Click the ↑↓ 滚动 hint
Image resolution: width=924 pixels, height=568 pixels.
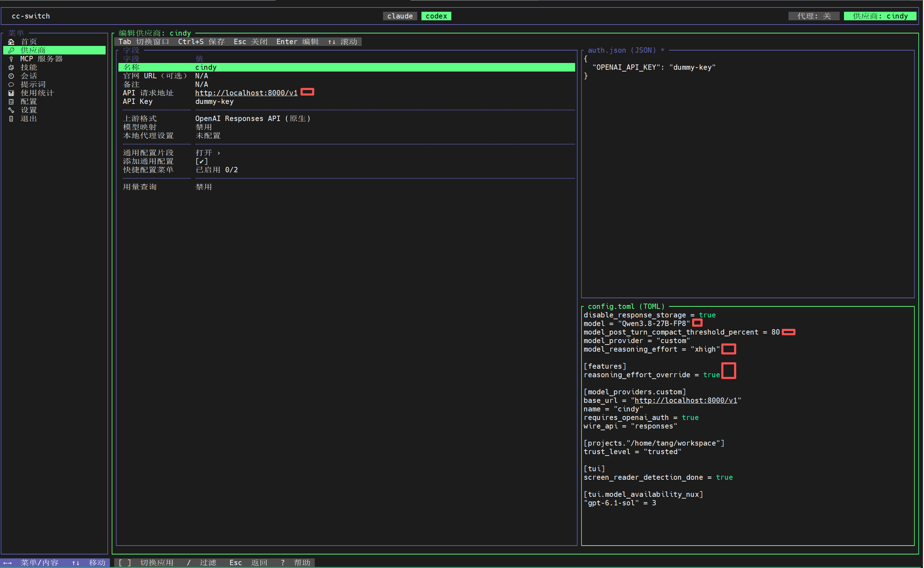tap(342, 42)
